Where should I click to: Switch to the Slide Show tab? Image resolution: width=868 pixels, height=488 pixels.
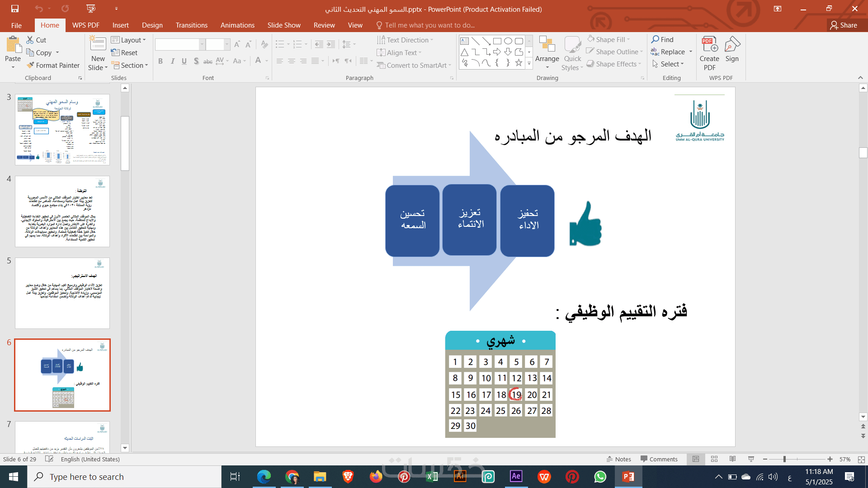click(283, 25)
